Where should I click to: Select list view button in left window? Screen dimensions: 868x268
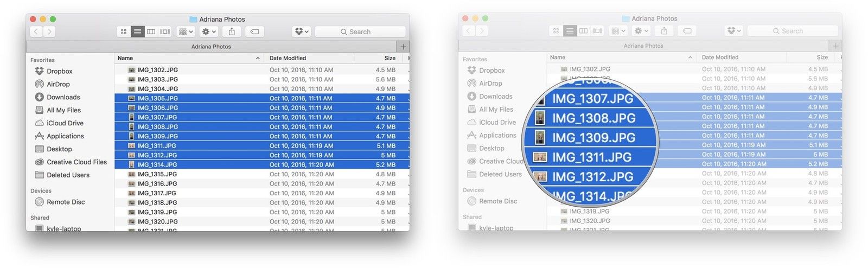[137, 32]
